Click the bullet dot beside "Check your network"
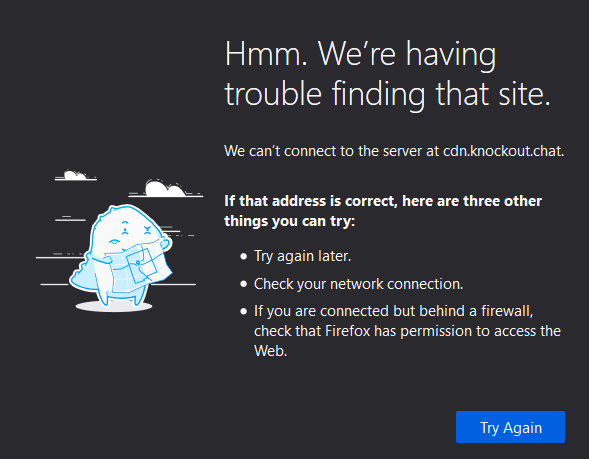 coord(244,284)
